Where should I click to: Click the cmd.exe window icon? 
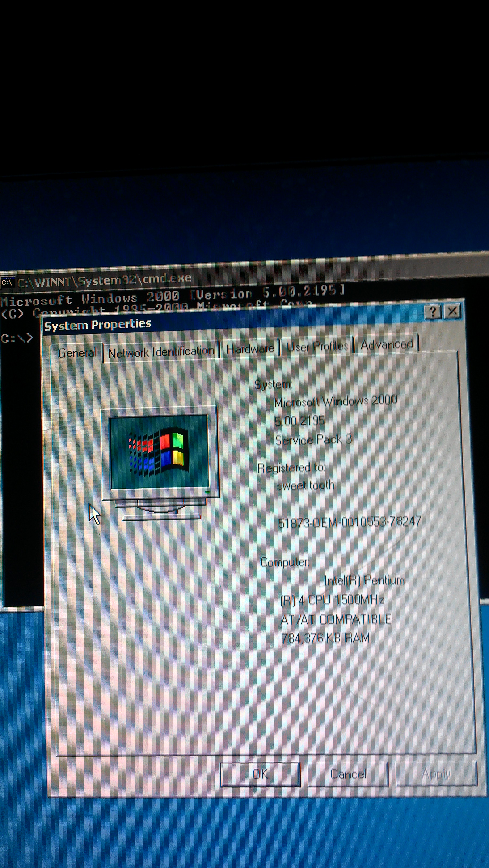(x=8, y=282)
